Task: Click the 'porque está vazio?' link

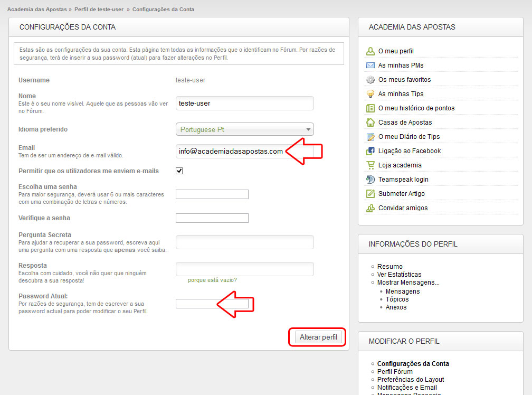Action: (212, 280)
